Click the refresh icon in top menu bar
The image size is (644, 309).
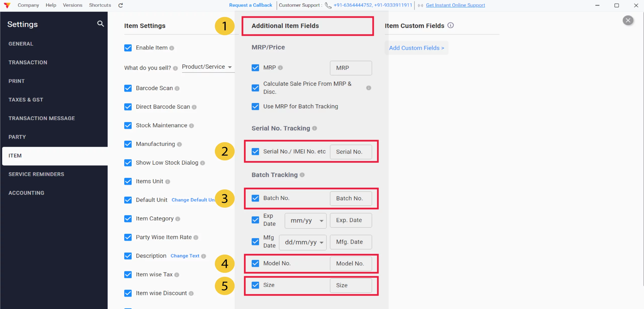[x=120, y=5]
